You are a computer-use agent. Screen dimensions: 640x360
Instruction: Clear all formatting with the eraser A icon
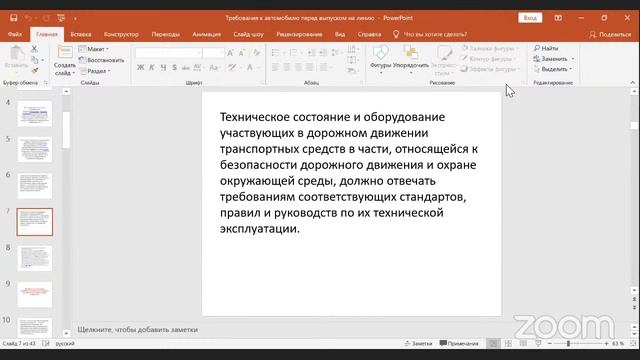point(256,53)
